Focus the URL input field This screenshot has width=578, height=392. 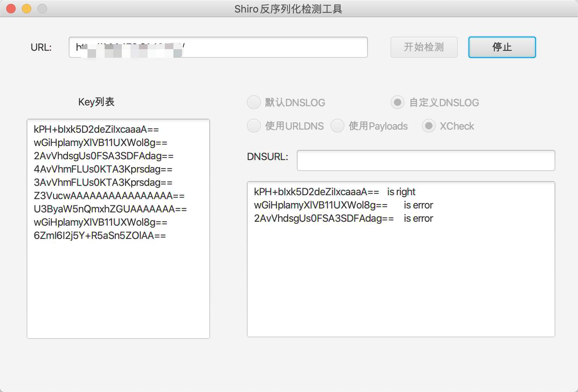[218, 47]
